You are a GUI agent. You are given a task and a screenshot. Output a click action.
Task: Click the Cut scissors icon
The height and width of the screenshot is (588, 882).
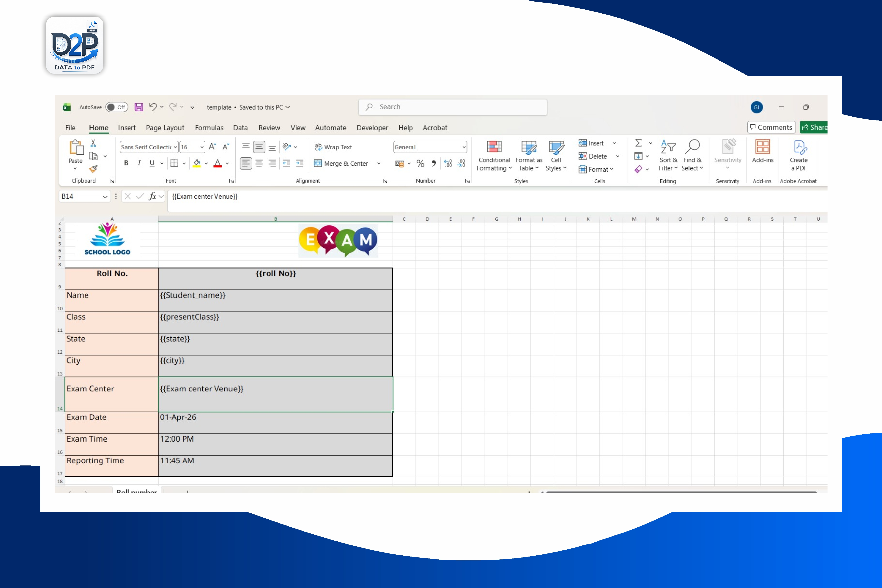tap(93, 143)
